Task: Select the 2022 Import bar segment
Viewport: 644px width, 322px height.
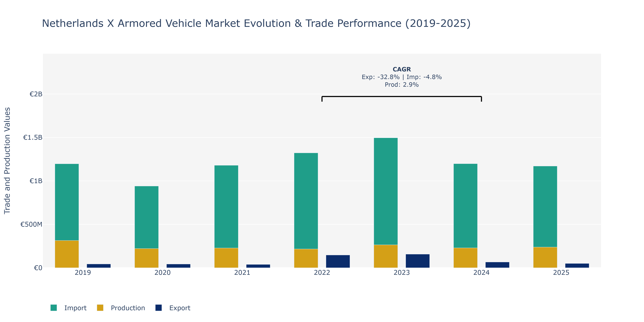Action: (306, 201)
